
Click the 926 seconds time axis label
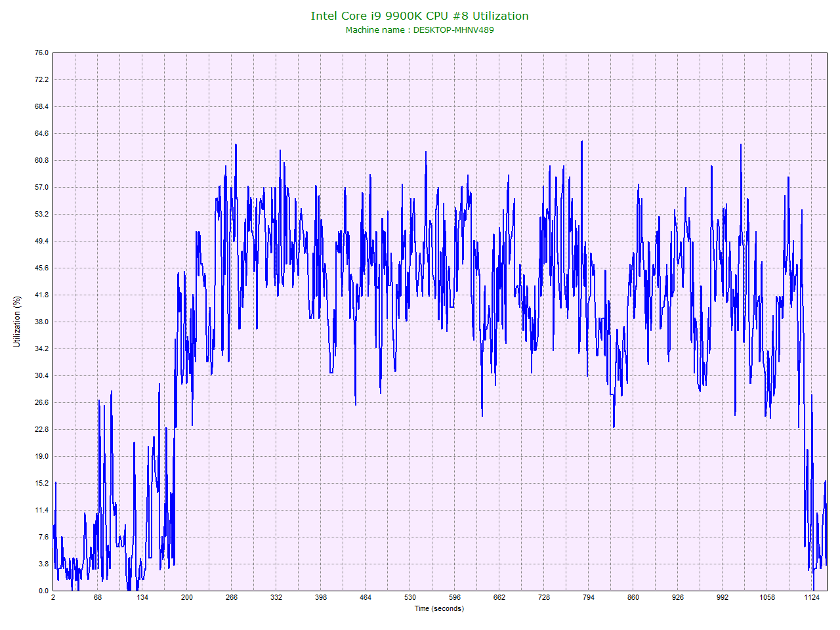click(678, 597)
